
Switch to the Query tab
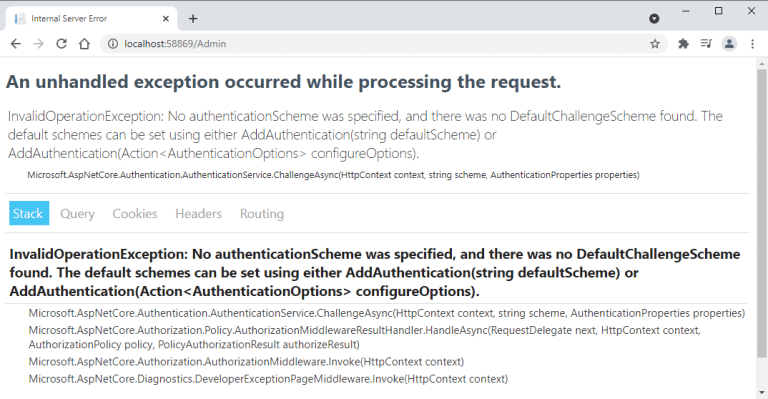[x=77, y=213]
